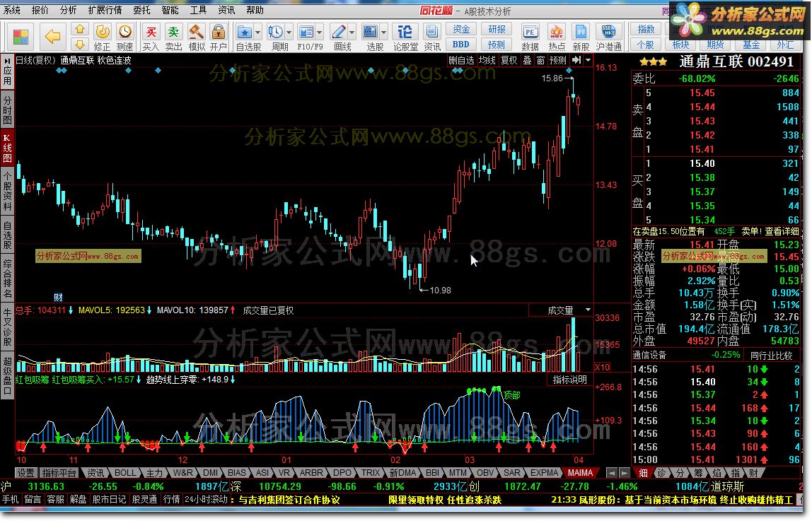This screenshot has height=521, width=812.
Task: Click the 财 marker on K-line chart
Action: pyautogui.click(x=58, y=297)
